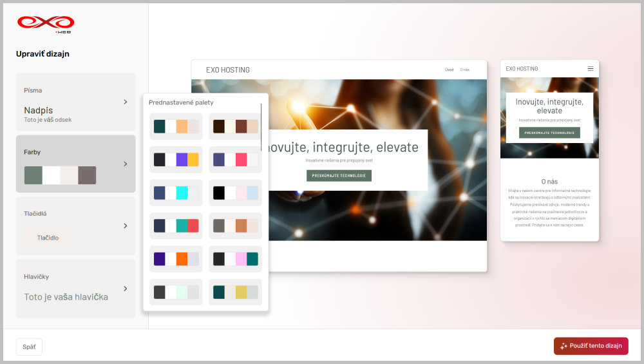Choose palette with purple and yellow
Viewport: 644px width, 364px height.
[x=176, y=160]
